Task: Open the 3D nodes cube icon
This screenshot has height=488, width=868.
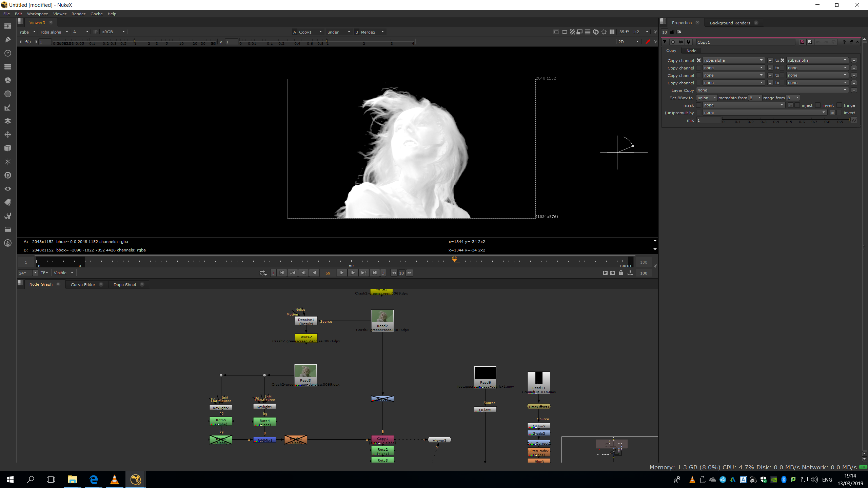Action: tap(8, 148)
